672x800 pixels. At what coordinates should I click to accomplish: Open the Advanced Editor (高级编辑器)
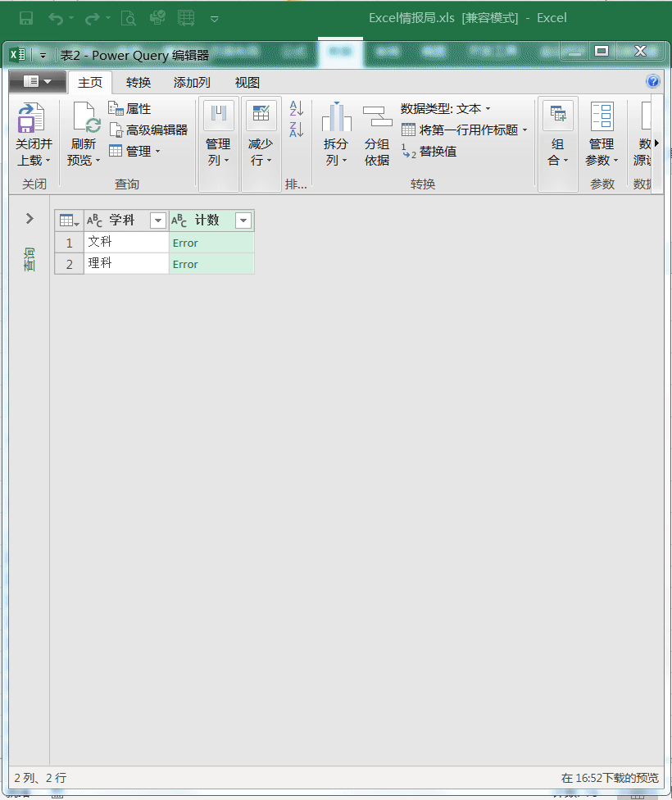click(x=148, y=130)
